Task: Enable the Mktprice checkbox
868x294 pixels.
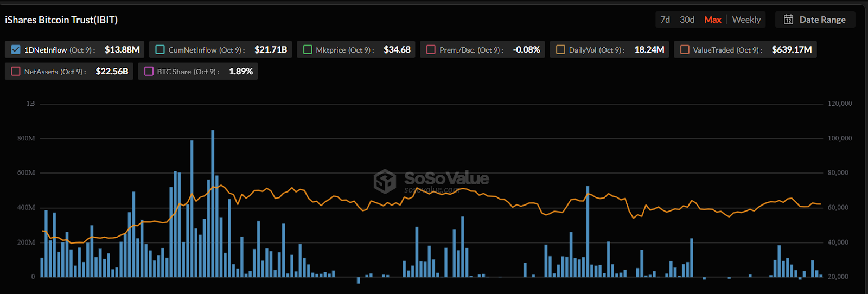Action: (x=308, y=49)
